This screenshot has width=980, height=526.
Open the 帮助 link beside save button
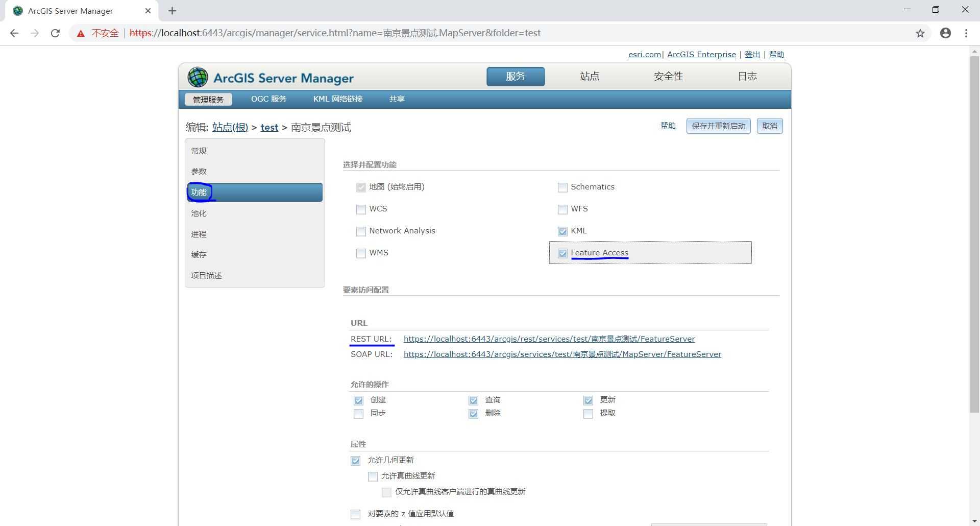point(668,126)
